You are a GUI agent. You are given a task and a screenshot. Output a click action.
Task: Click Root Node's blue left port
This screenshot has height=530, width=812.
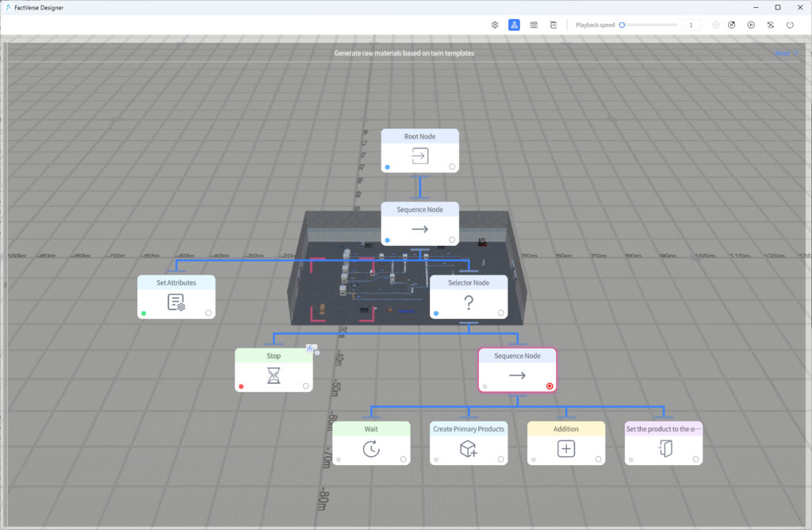pos(387,167)
